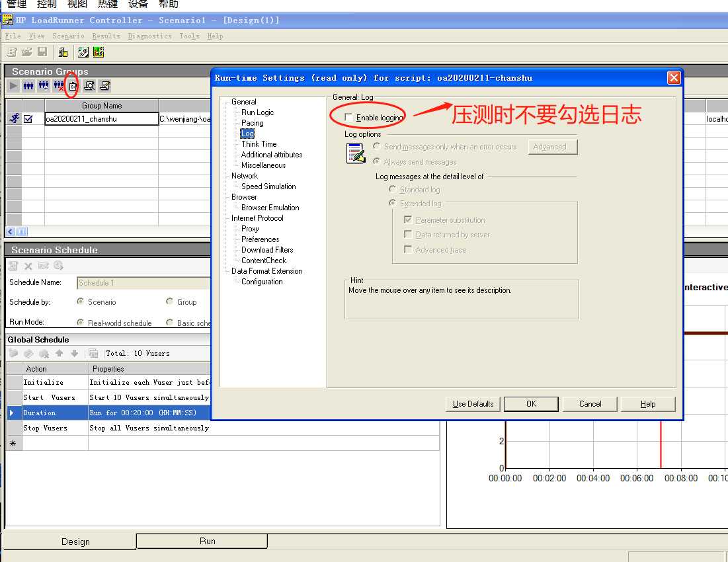Select Always send messages radio option
This screenshot has width=728, height=562.
click(376, 161)
